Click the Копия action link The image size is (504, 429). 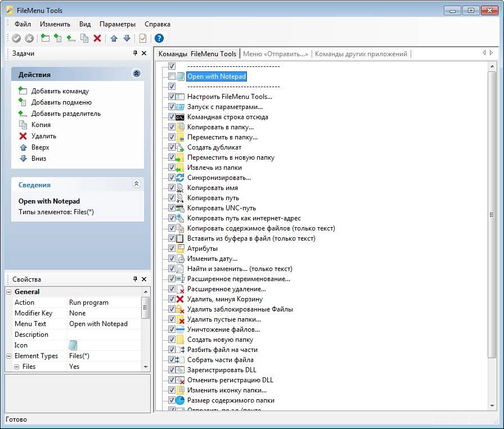[41, 125]
